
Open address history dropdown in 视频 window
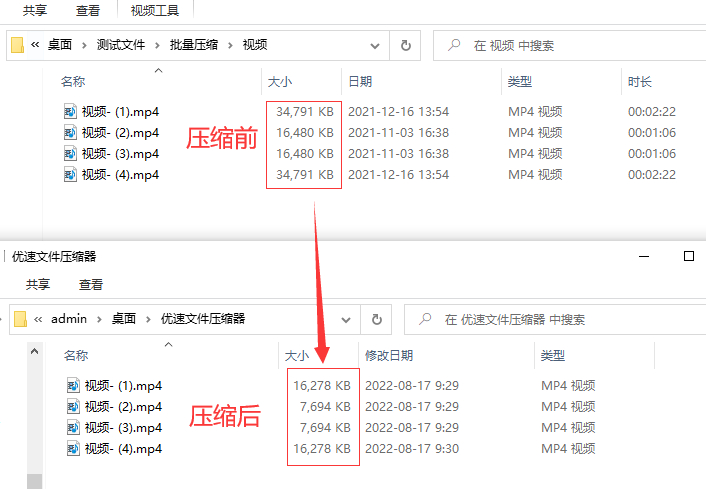(x=375, y=45)
